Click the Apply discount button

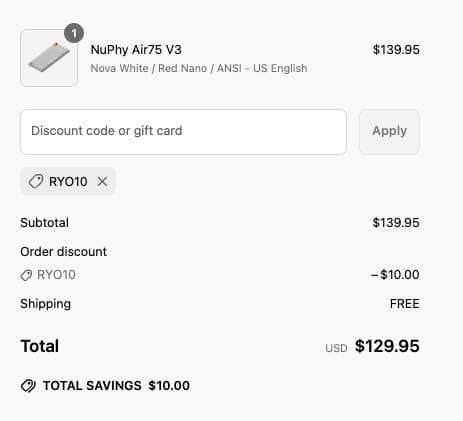(389, 132)
